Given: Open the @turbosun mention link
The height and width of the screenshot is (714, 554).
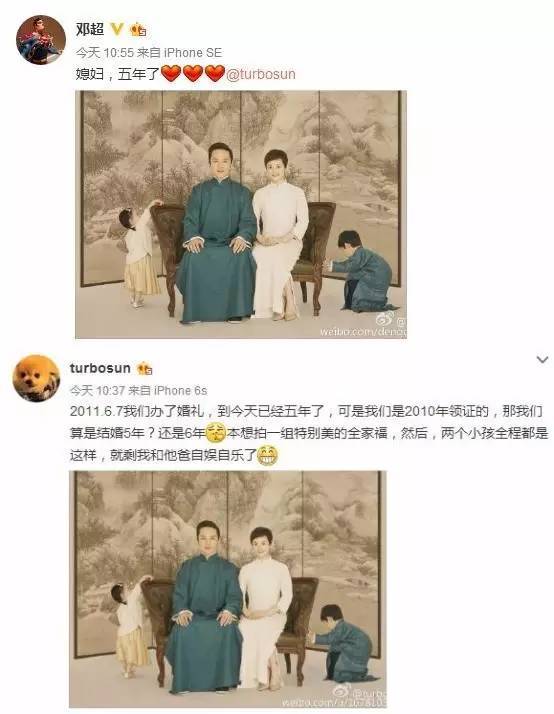Looking at the screenshot, I should 261,74.
